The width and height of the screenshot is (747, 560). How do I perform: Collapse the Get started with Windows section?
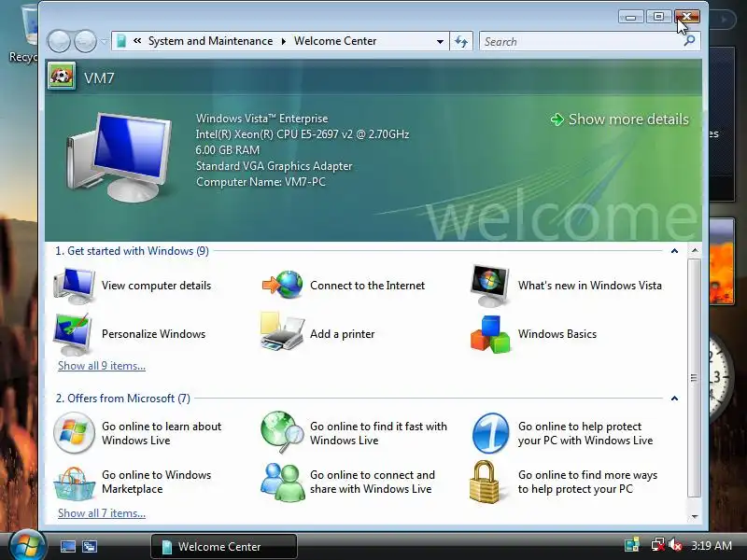[x=674, y=251]
